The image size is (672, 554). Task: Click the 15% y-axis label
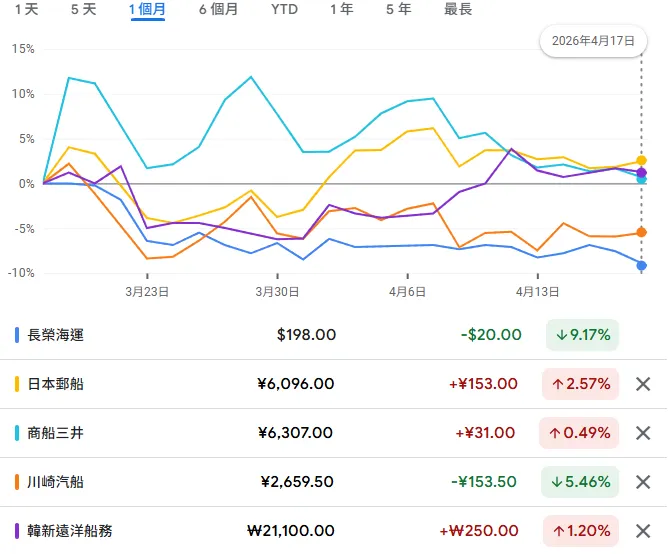click(x=23, y=49)
